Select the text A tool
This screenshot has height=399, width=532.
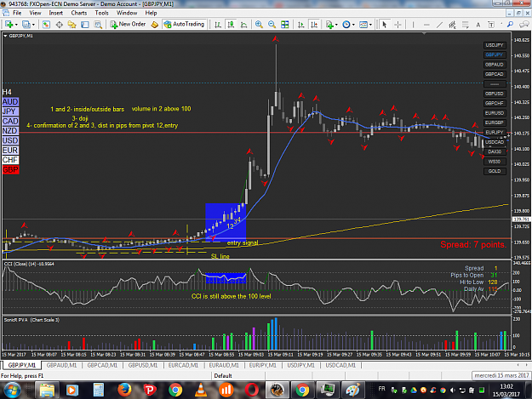point(478,25)
